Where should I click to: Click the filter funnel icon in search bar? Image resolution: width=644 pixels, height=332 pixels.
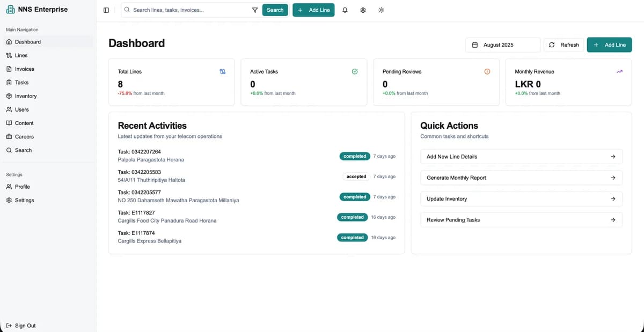click(255, 10)
